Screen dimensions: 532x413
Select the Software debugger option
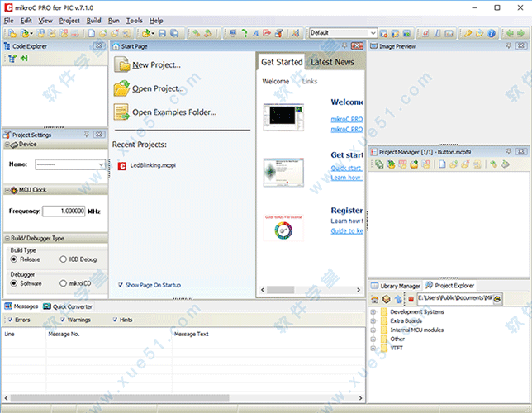coord(26,283)
